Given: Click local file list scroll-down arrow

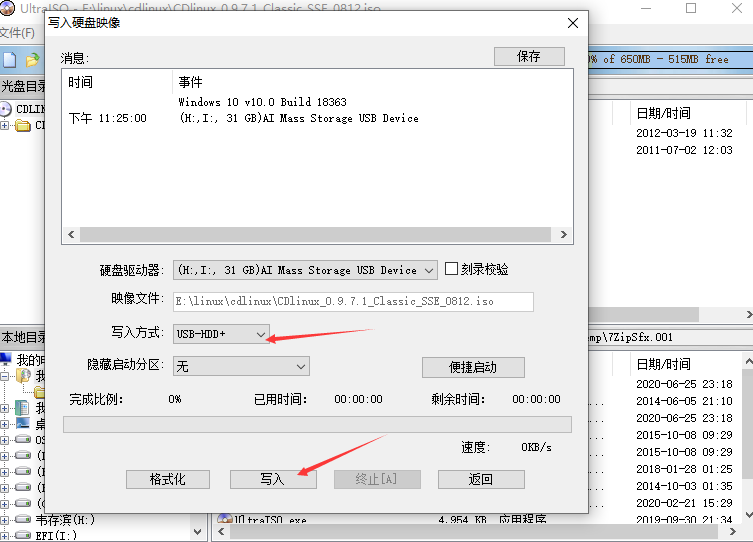Looking at the screenshot, I should coord(748,515).
